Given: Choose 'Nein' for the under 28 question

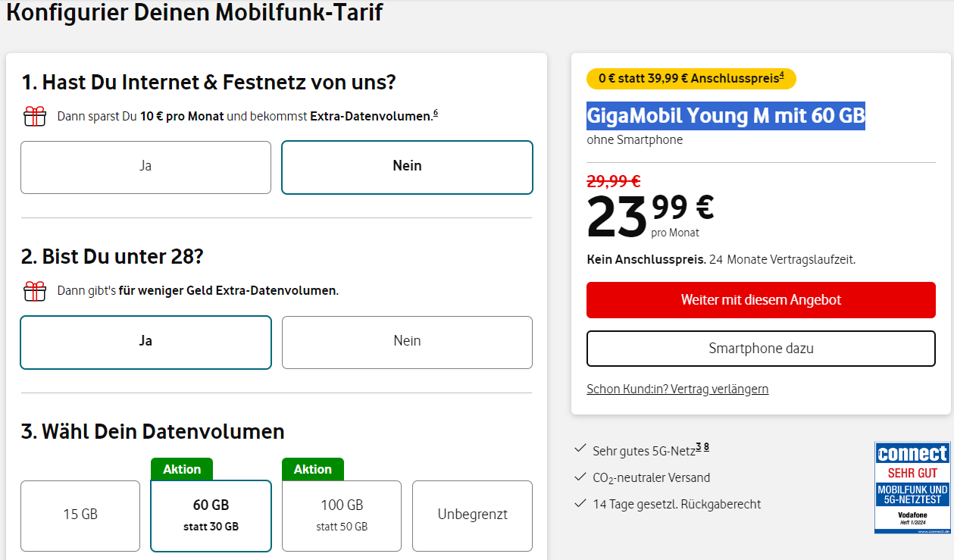Looking at the screenshot, I should (407, 342).
